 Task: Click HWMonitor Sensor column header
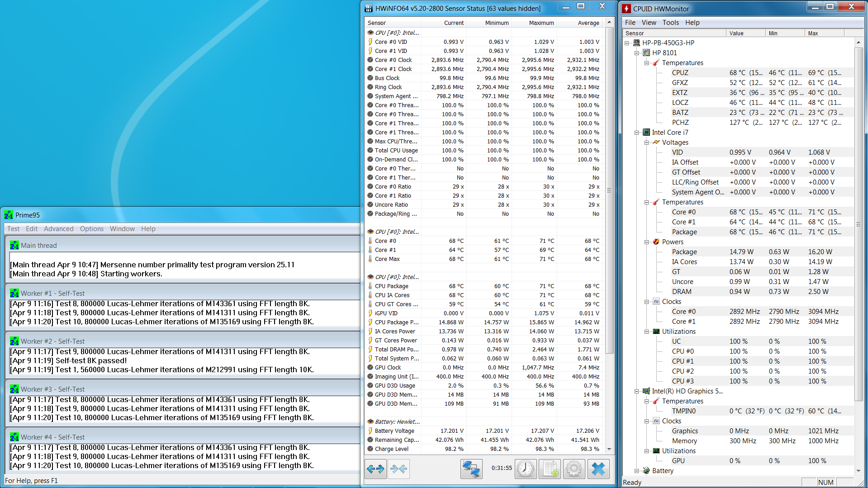[x=675, y=33]
